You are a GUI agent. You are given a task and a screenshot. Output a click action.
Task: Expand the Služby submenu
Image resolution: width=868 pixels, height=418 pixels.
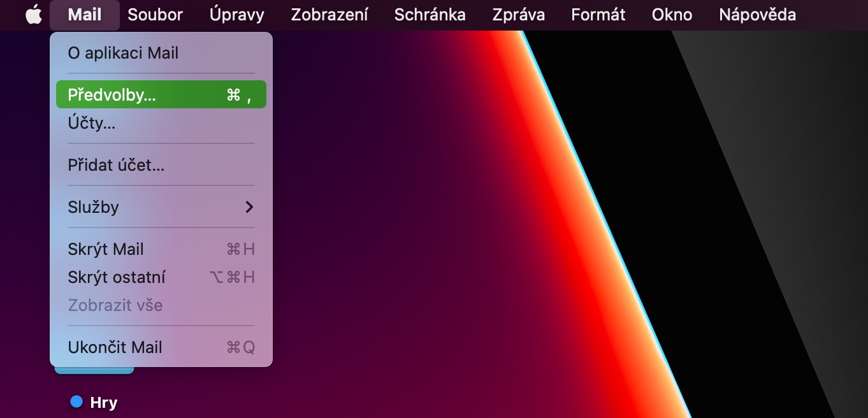click(161, 207)
